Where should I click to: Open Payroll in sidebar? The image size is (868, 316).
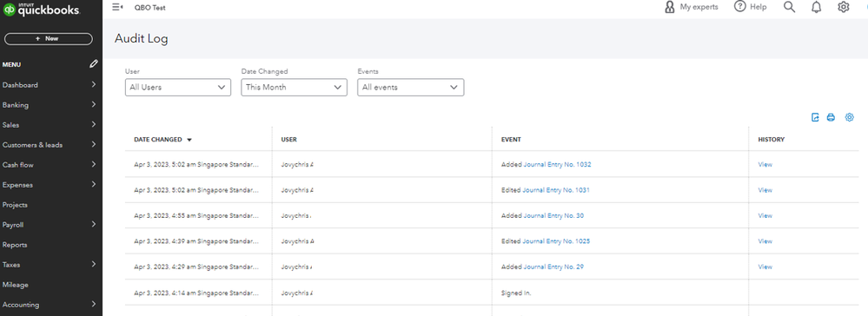pyautogui.click(x=13, y=225)
